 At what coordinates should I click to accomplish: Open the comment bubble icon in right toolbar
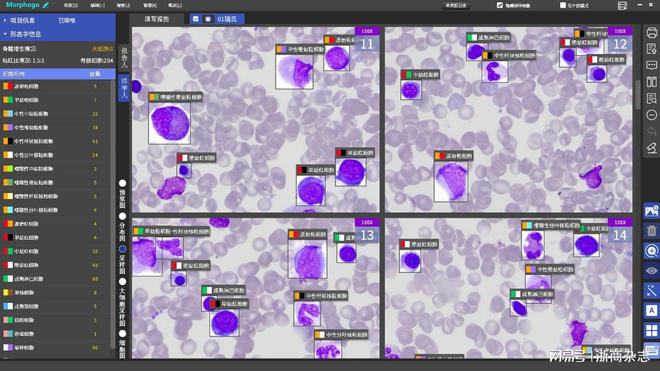tap(651, 65)
